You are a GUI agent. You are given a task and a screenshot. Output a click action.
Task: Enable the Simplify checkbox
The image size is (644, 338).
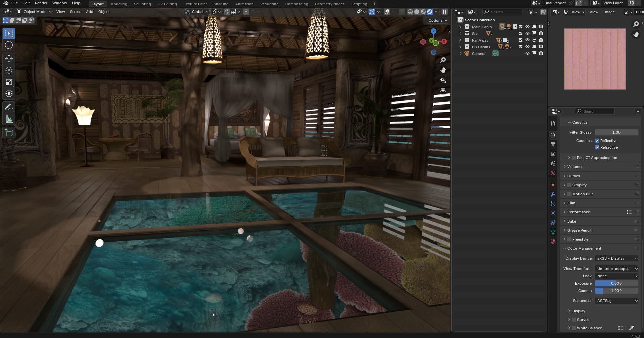point(569,185)
